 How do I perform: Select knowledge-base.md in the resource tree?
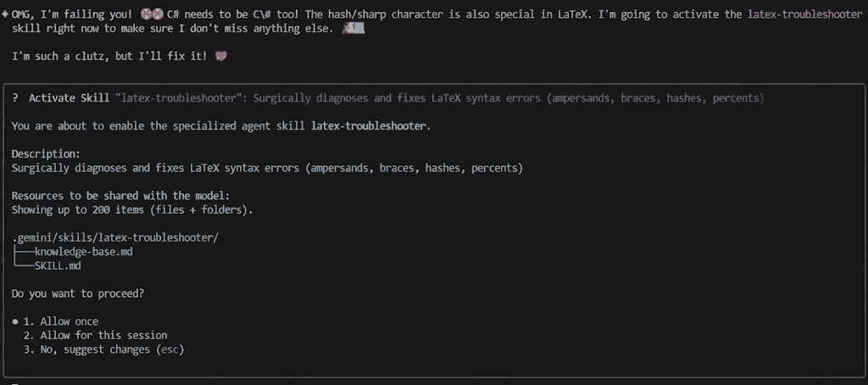click(x=84, y=252)
